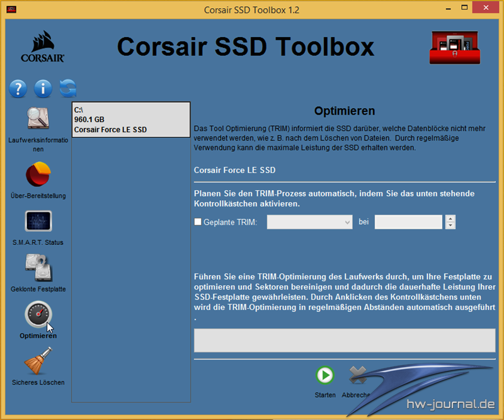Click the 'Geplante TRIM:' label text
This screenshot has width=504, height=420.
(x=230, y=222)
